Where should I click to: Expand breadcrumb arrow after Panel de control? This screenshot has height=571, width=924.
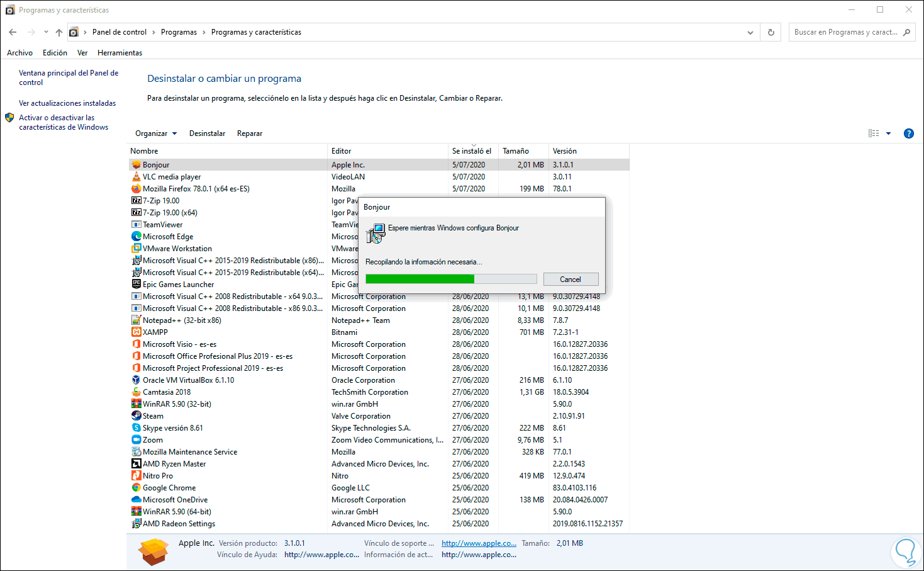153,32
